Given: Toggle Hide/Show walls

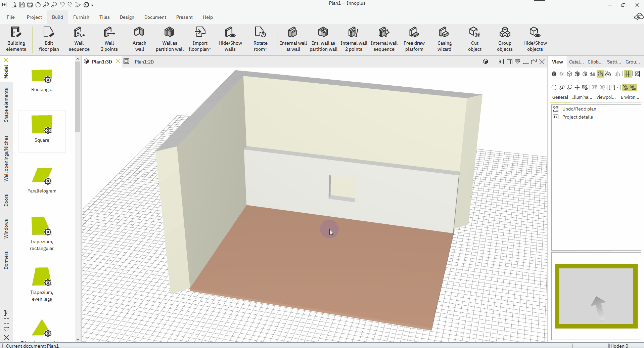Looking at the screenshot, I should (230, 38).
